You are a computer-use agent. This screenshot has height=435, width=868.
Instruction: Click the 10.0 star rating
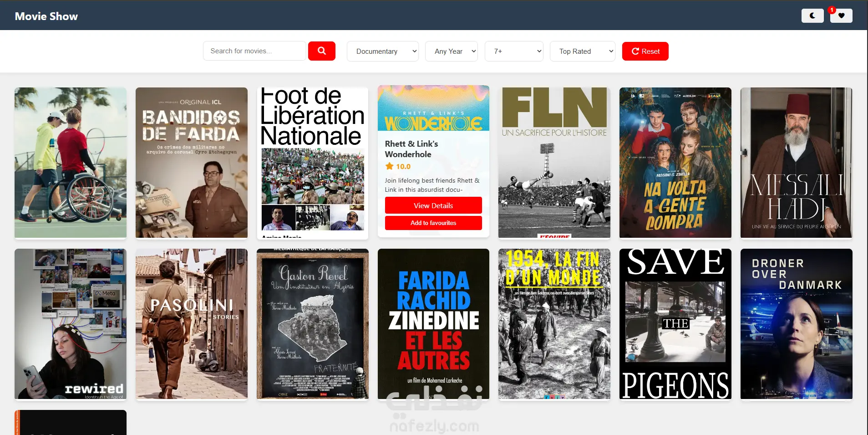coord(398,166)
